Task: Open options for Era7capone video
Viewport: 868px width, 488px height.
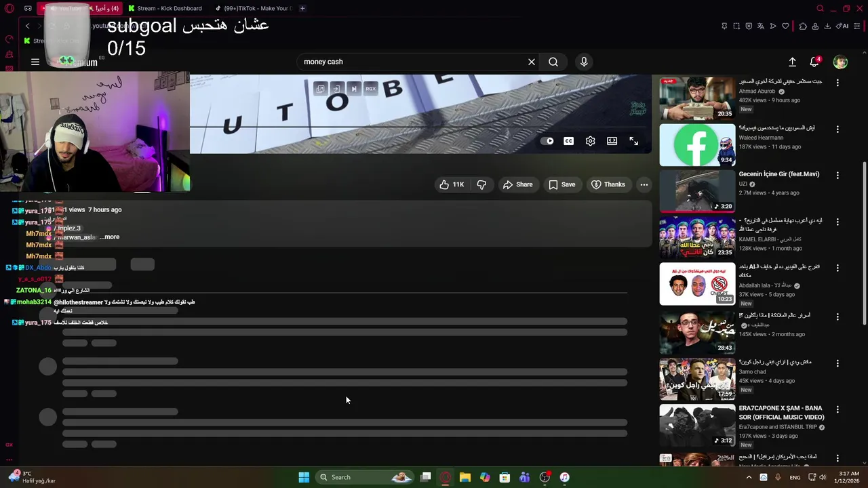Action: pyautogui.click(x=837, y=409)
